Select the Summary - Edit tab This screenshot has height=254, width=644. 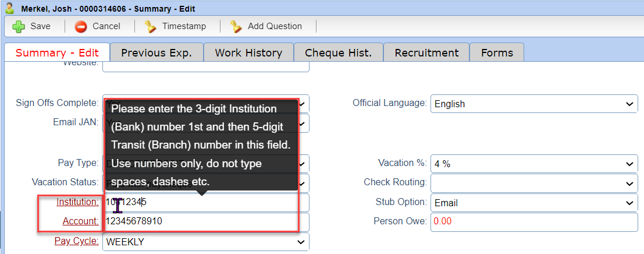[x=57, y=52]
